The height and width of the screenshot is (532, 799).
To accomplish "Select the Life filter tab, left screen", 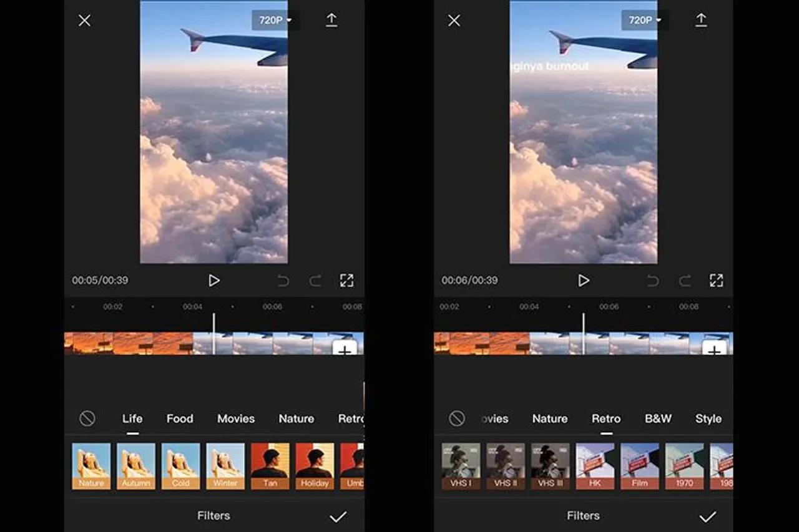I will tap(132, 418).
